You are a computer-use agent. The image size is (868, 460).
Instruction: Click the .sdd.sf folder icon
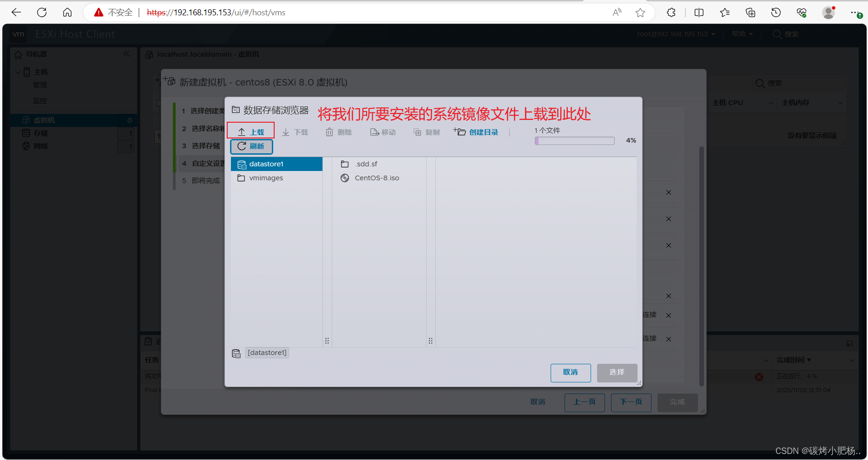click(345, 164)
